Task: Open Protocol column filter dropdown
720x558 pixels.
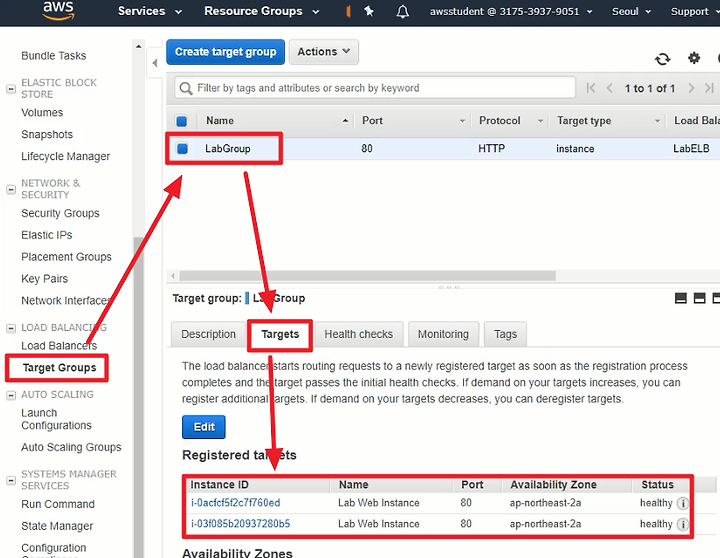Action: [540, 121]
